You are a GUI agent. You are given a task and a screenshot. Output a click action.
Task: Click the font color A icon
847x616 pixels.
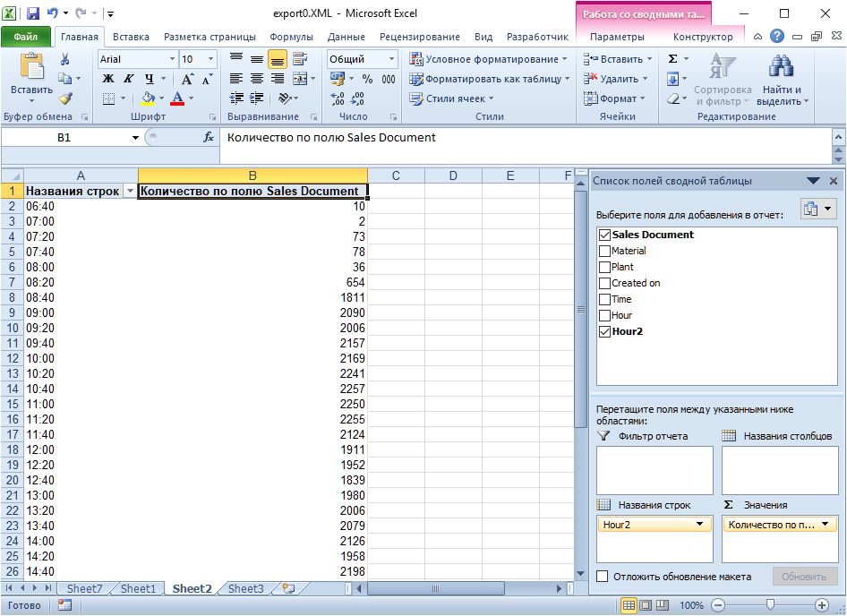177,98
